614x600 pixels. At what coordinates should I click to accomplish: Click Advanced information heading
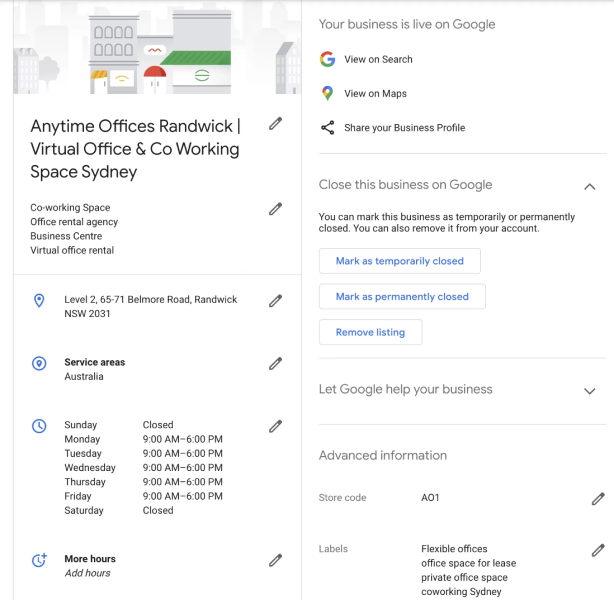tap(383, 455)
